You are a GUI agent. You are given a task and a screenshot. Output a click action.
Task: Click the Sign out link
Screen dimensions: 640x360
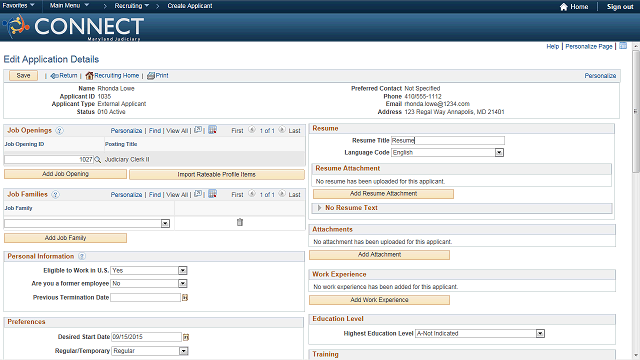tap(620, 7)
